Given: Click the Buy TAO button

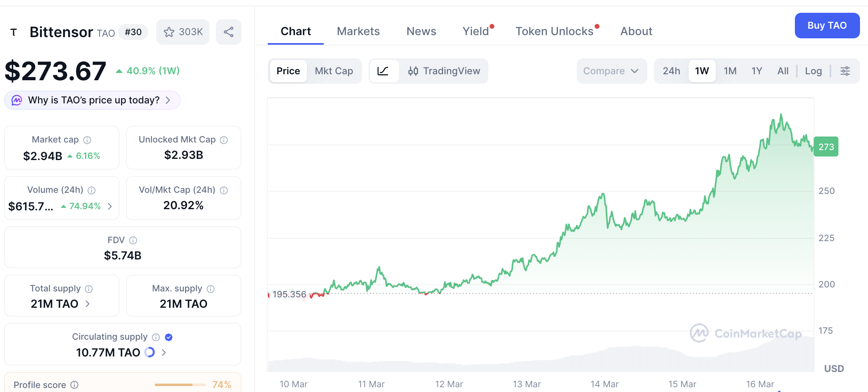Looking at the screenshot, I should (x=827, y=26).
